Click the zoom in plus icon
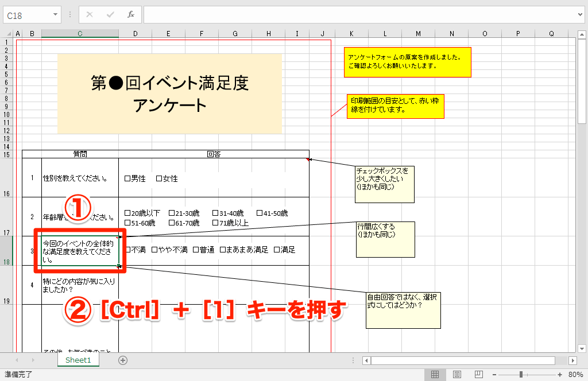The image size is (588, 381). point(560,374)
